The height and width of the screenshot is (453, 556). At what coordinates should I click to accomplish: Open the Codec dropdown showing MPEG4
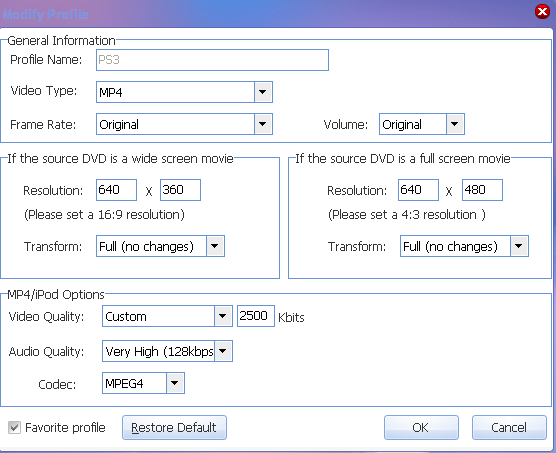(143, 383)
